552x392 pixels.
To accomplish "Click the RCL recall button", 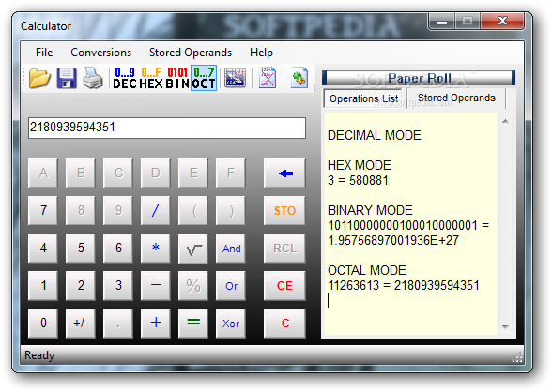I will tap(284, 249).
